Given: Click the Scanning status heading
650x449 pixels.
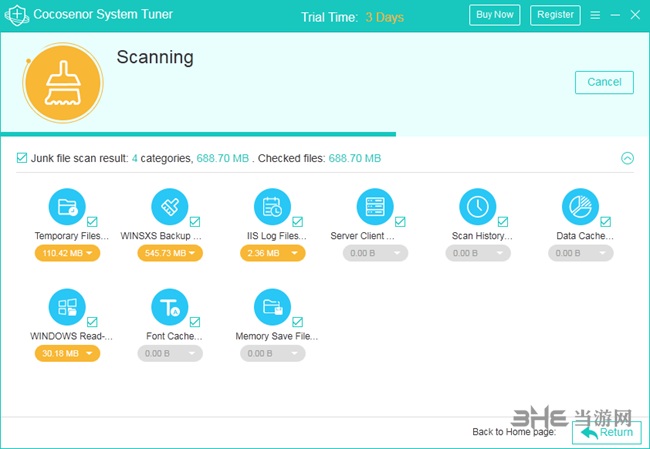Looking at the screenshot, I should coord(155,57).
